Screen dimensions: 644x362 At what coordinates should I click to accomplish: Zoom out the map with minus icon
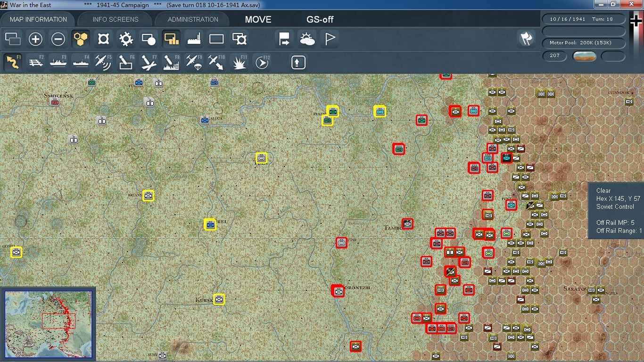tap(58, 39)
